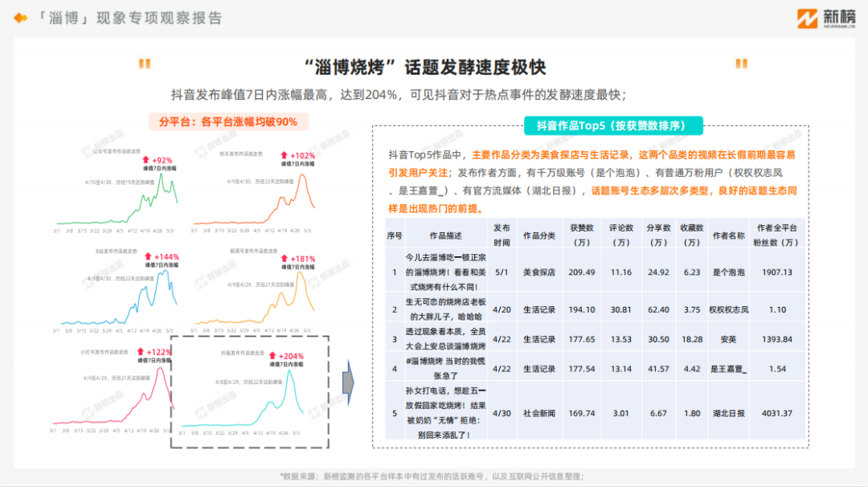868x487 pixels.
Task: Click the +204% growth figure
Action: point(291,356)
